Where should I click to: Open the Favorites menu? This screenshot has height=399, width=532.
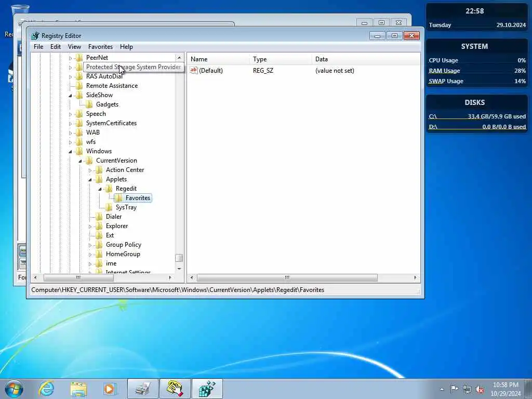[100, 47]
